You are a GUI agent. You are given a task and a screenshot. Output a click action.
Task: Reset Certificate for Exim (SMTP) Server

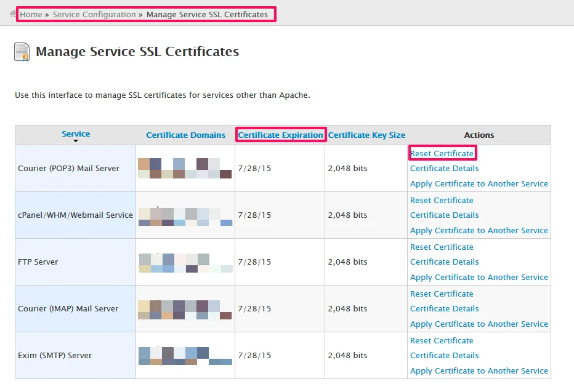coord(442,341)
